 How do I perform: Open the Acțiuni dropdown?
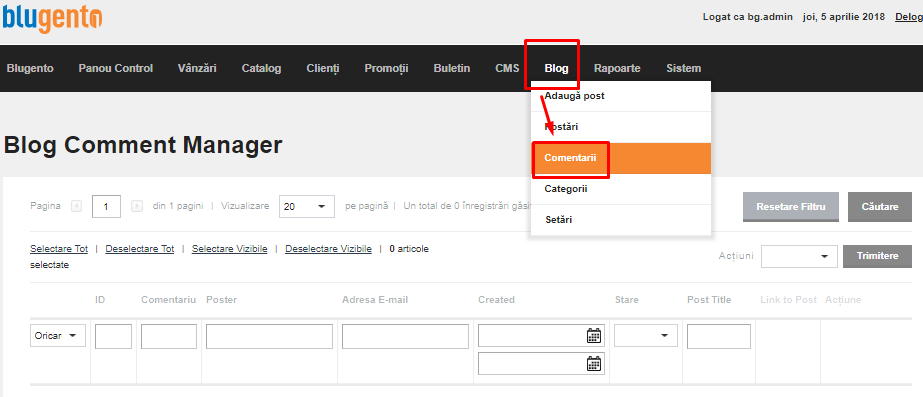799,256
